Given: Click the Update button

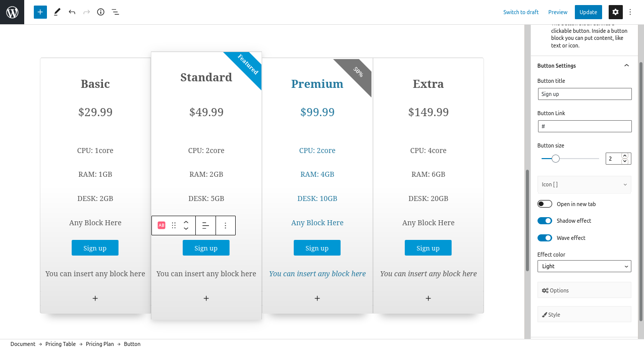Looking at the screenshot, I should (x=588, y=12).
